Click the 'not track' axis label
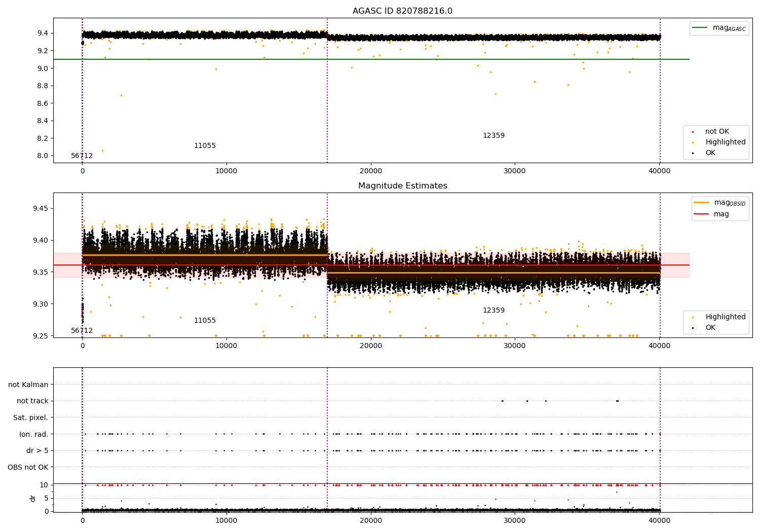Image resolution: width=760 pixels, height=532 pixels. [32, 401]
